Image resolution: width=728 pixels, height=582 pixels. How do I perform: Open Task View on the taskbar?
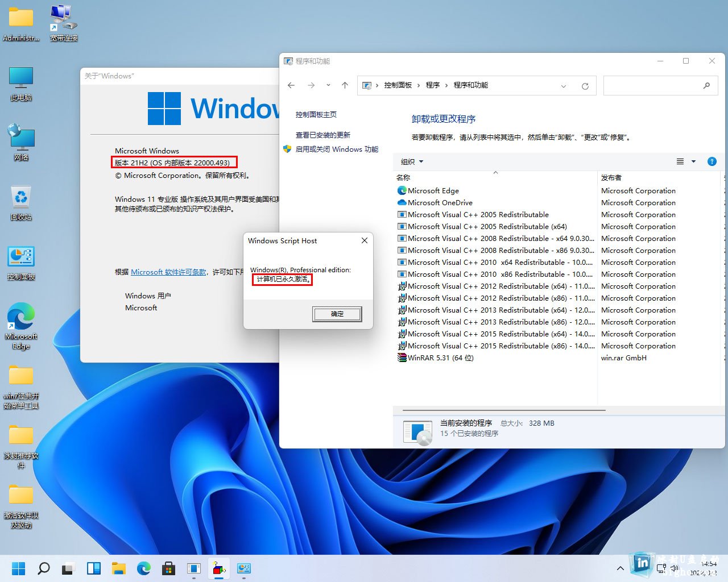coord(68,568)
